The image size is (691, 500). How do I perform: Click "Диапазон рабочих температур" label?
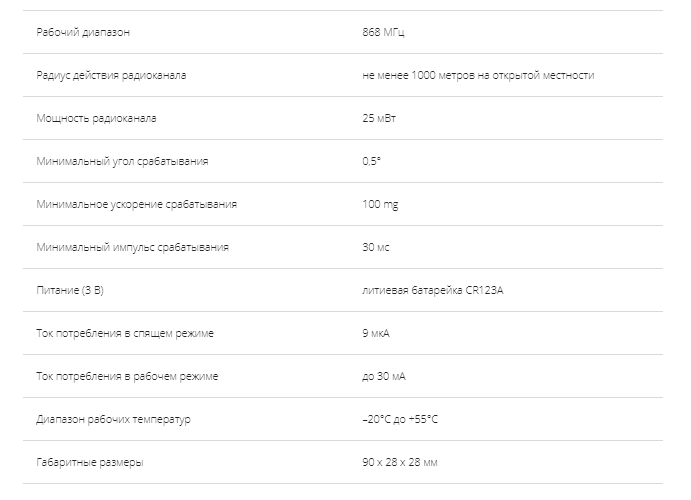coord(113,419)
